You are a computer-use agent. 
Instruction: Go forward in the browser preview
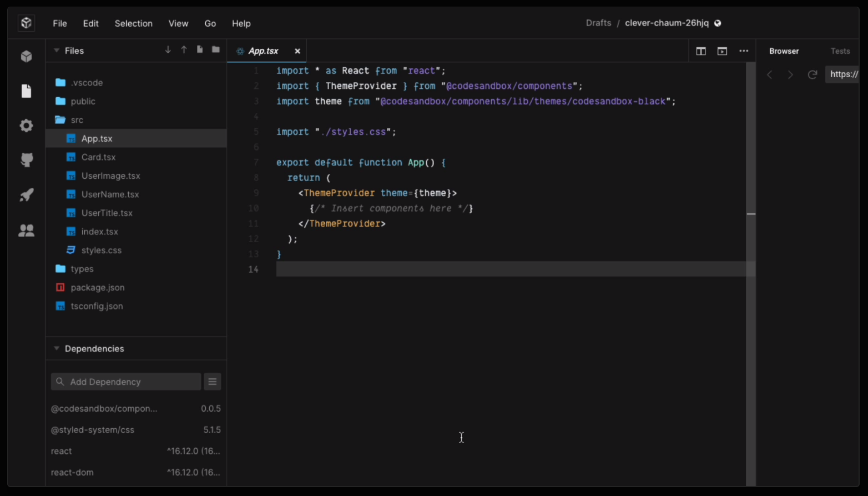791,74
